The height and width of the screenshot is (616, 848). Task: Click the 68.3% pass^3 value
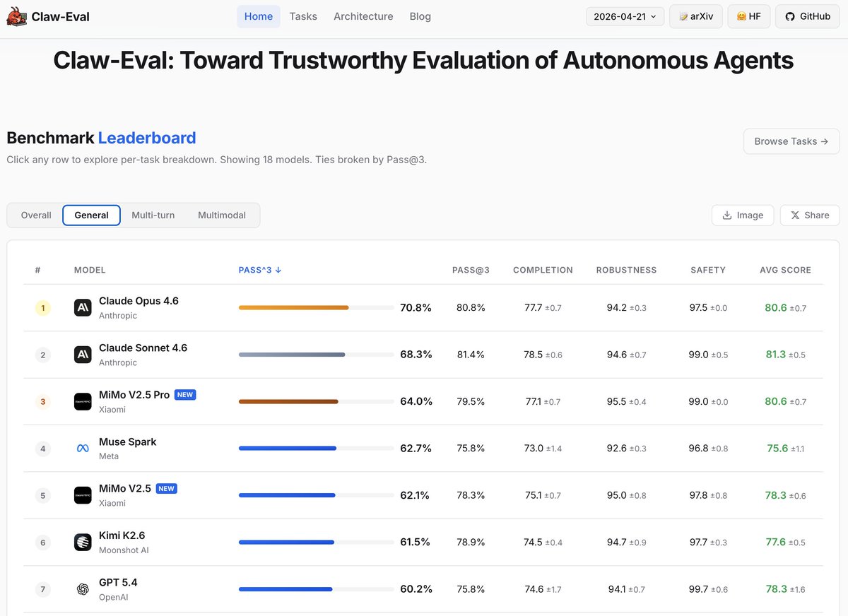[416, 355]
